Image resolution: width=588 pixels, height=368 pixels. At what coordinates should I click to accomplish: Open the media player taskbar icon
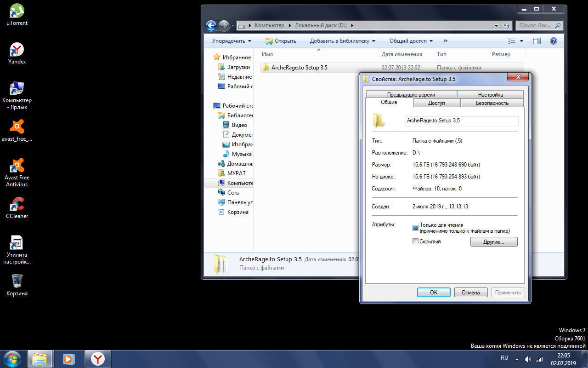(x=68, y=359)
